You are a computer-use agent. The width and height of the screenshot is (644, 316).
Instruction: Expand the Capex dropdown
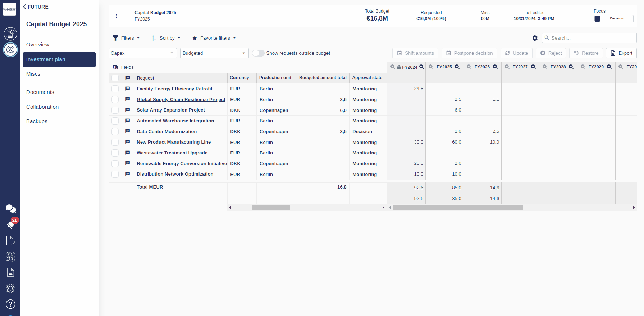(142, 53)
